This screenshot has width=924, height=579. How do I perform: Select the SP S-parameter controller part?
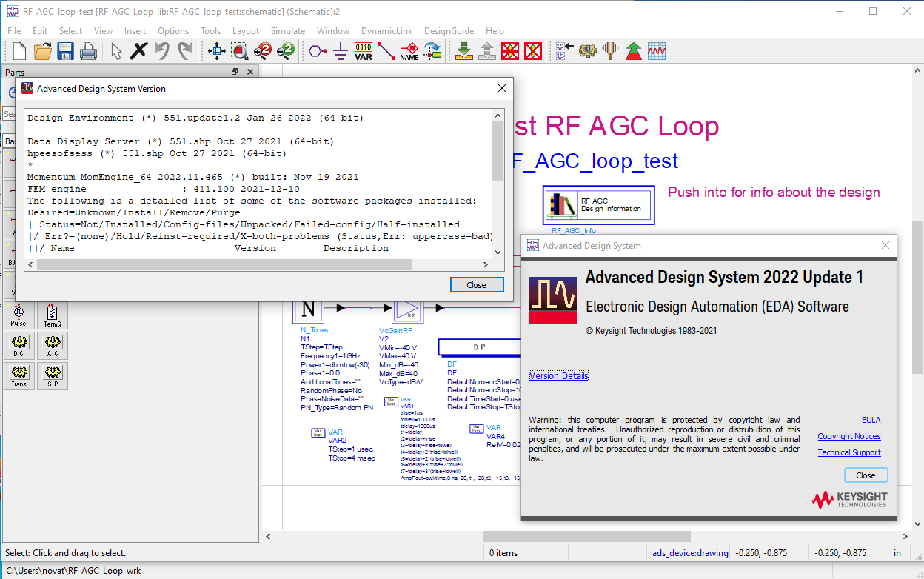pos(52,376)
